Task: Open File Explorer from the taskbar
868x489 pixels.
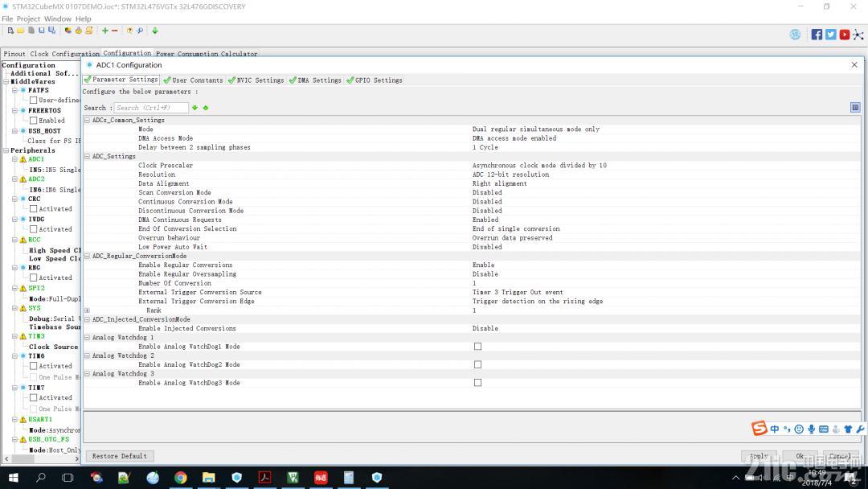Action: click(x=209, y=478)
